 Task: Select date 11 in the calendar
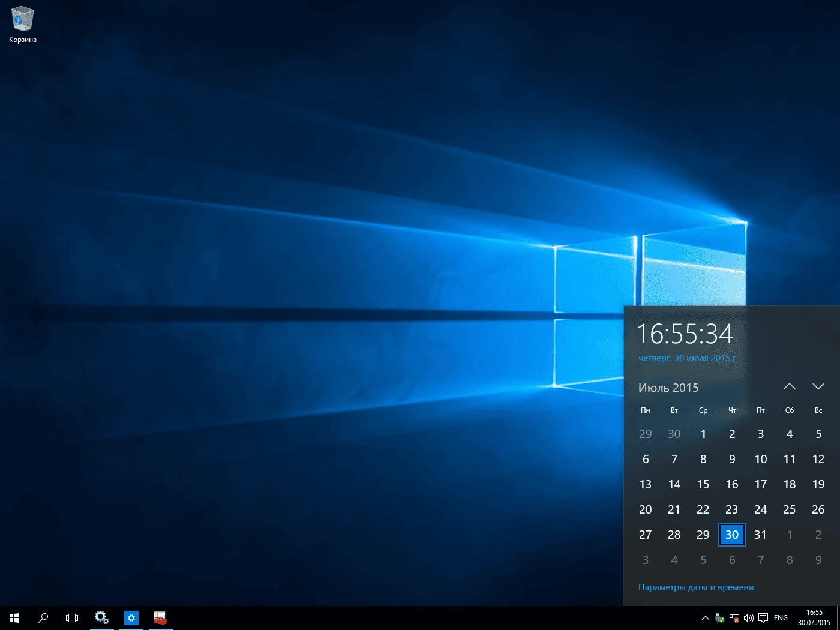click(790, 459)
